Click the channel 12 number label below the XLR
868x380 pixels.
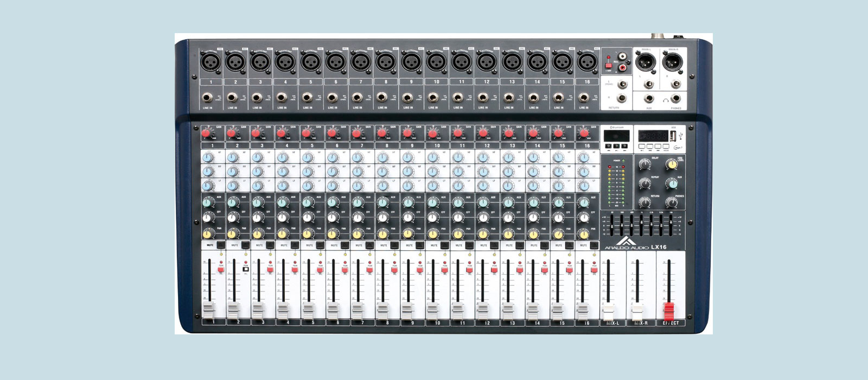click(486, 81)
